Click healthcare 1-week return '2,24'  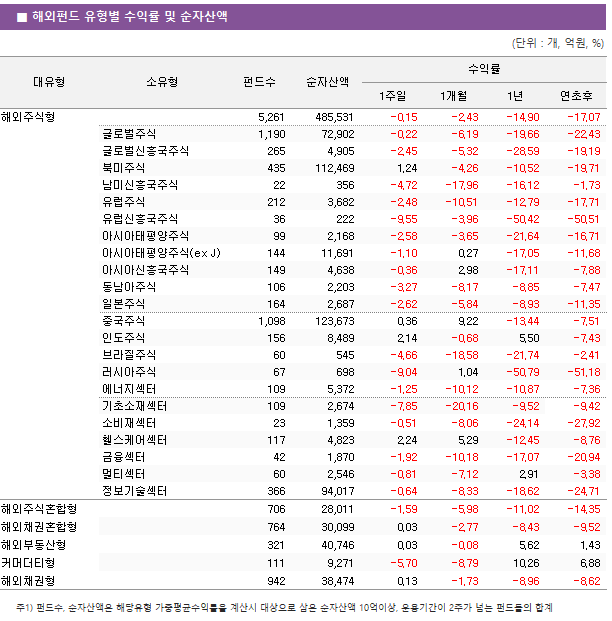[407, 440]
